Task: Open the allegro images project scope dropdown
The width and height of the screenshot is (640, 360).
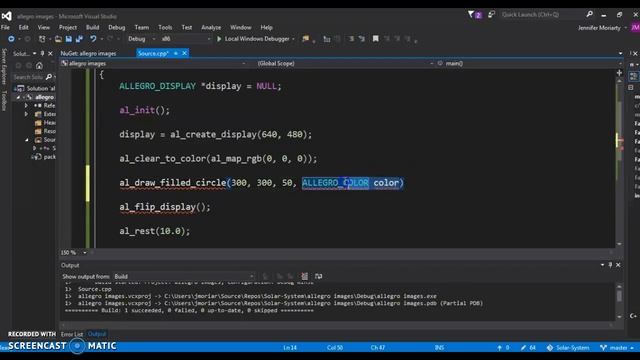Action: pos(154,64)
